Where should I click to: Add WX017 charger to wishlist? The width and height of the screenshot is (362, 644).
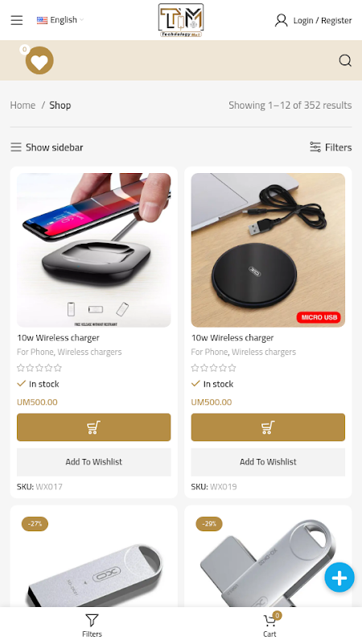point(93,461)
